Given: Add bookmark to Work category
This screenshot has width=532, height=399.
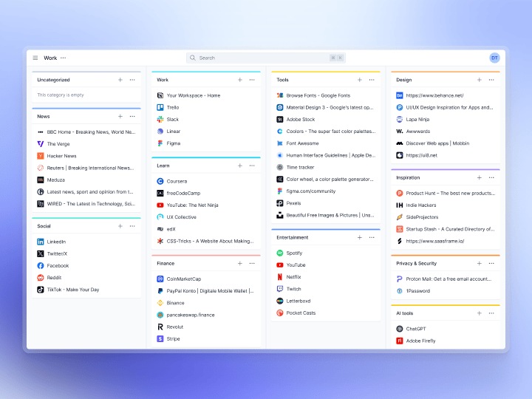Looking at the screenshot, I should pyautogui.click(x=240, y=80).
